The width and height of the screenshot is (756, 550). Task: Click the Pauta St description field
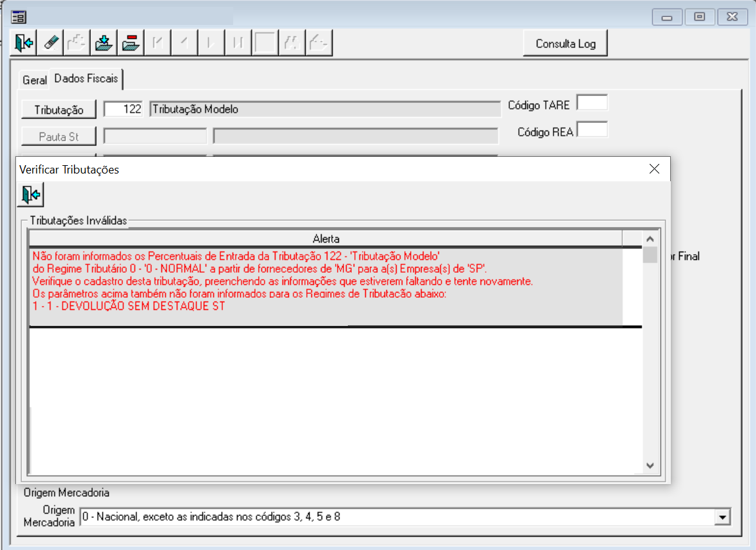(x=356, y=136)
